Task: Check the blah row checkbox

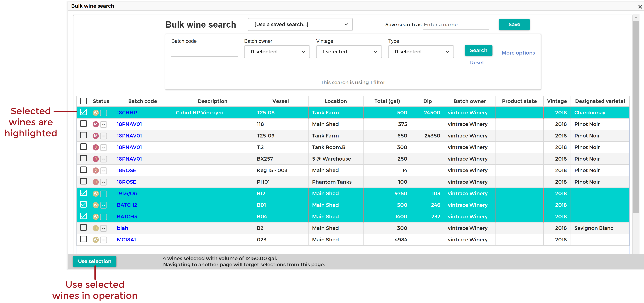Action: 83,228
